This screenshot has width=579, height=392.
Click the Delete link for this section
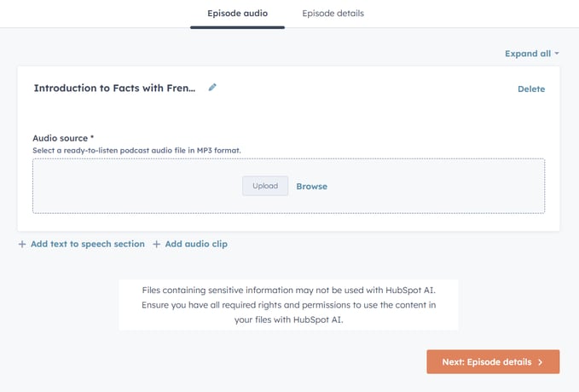531,89
